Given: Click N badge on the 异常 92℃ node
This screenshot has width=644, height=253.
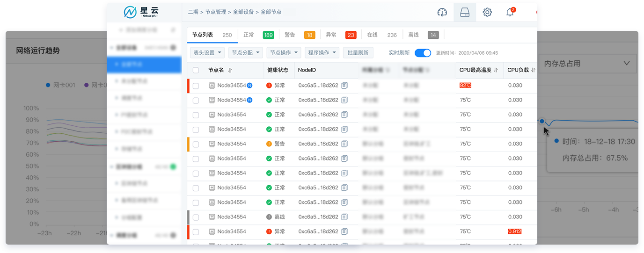Looking at the screenshot, I should click(249, 86).
